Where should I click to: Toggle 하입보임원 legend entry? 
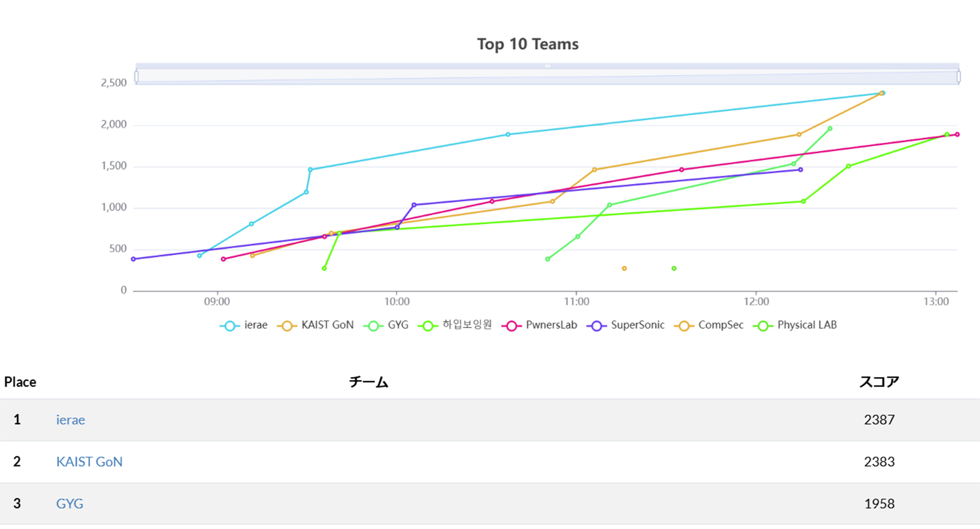[x=455, y=325]
